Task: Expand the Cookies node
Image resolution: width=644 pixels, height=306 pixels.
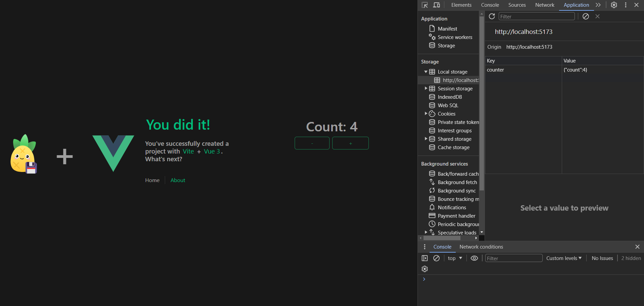Action: [426, 114]
